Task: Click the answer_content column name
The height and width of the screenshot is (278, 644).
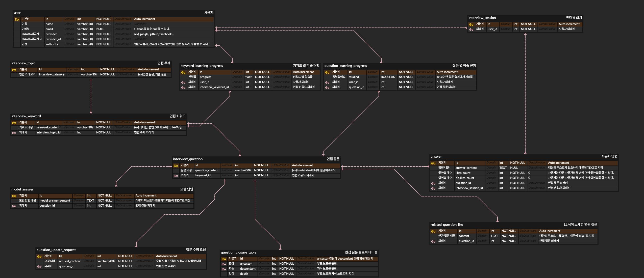Action: tap(466, 168)
